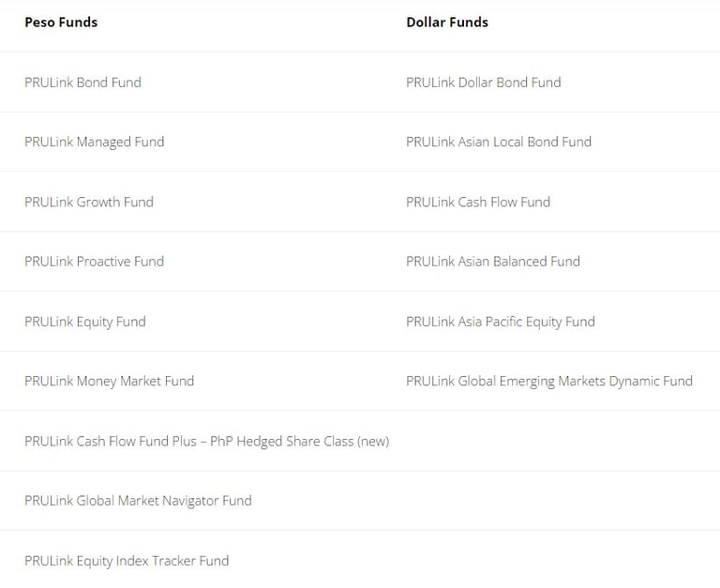Open PRULink Asian Balanced Fund
Screen dimensions: 720x588
coord(493,262)
